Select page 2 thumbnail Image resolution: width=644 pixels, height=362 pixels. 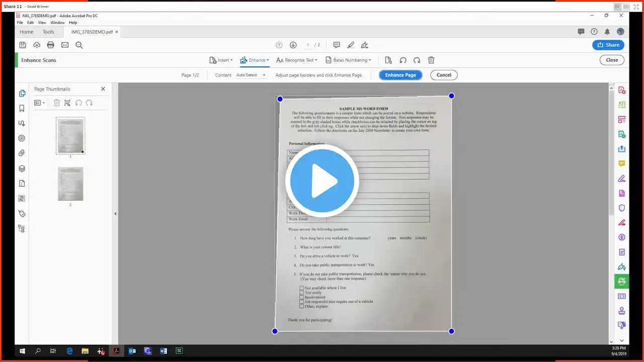pos(70,184)
